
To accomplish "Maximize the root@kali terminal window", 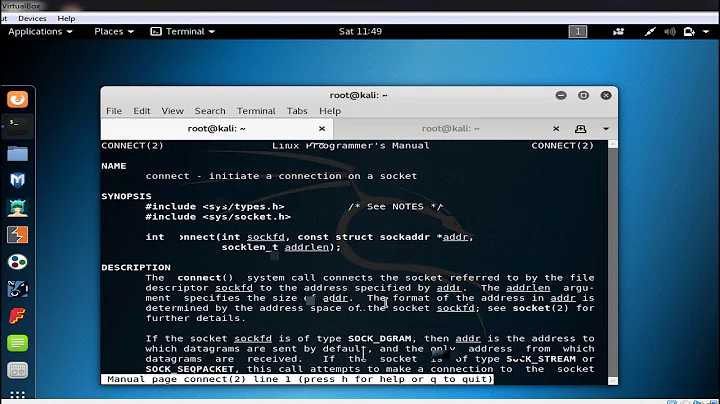I will (583, 95).
